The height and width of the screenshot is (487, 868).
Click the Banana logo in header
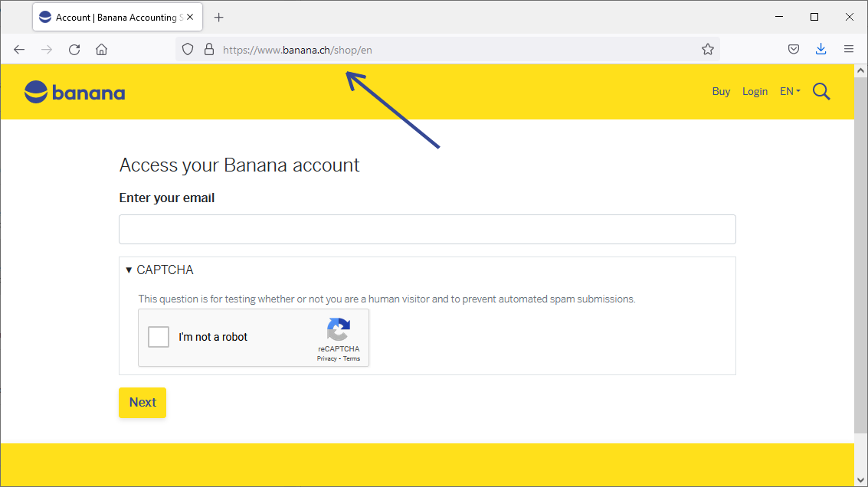(74, 93)
